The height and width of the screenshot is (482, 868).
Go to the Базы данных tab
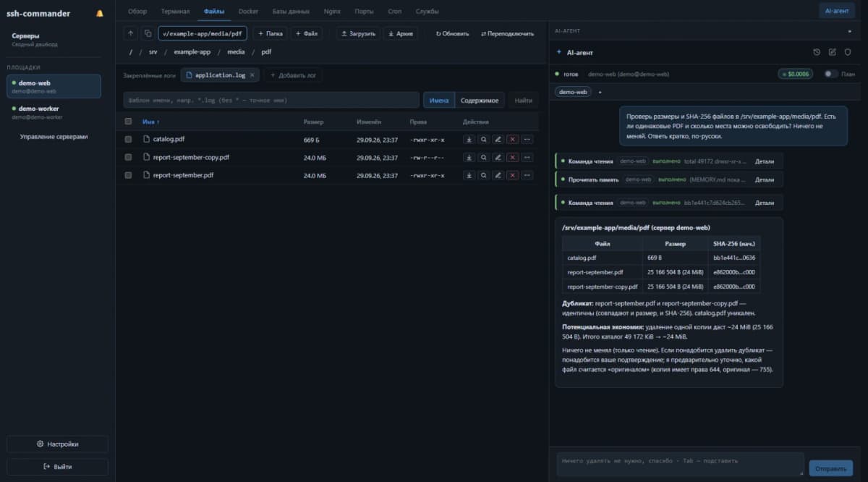point(289,12)
